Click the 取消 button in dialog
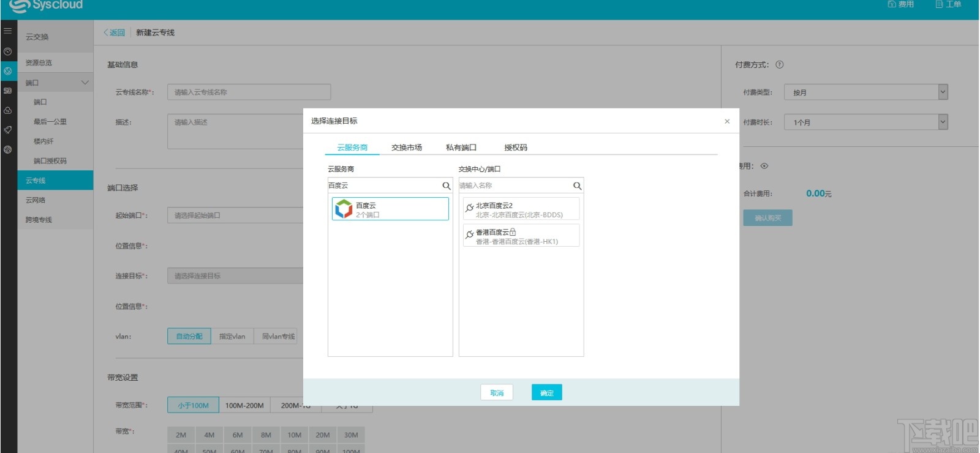Viewport: 980px width, 453px height. tap(497, 392)
